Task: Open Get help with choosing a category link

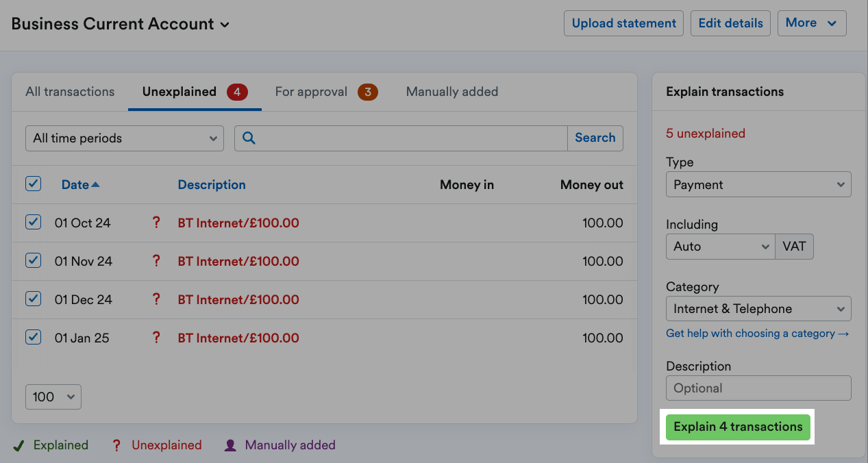Action: (x=758, y=334)
